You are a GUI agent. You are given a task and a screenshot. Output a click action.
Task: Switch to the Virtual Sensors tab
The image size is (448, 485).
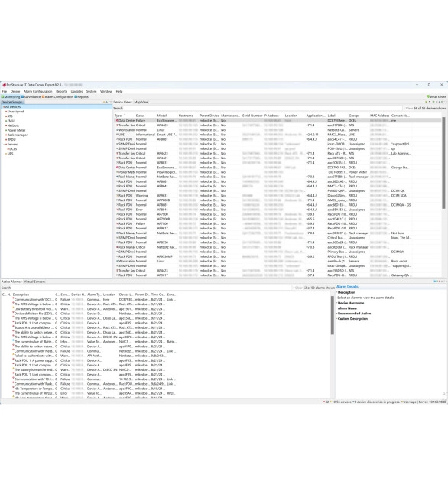(34, 282)
